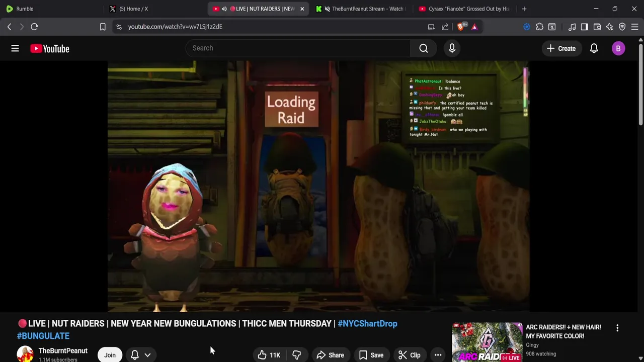Toggle the channel notification bell

pos(135,355)
